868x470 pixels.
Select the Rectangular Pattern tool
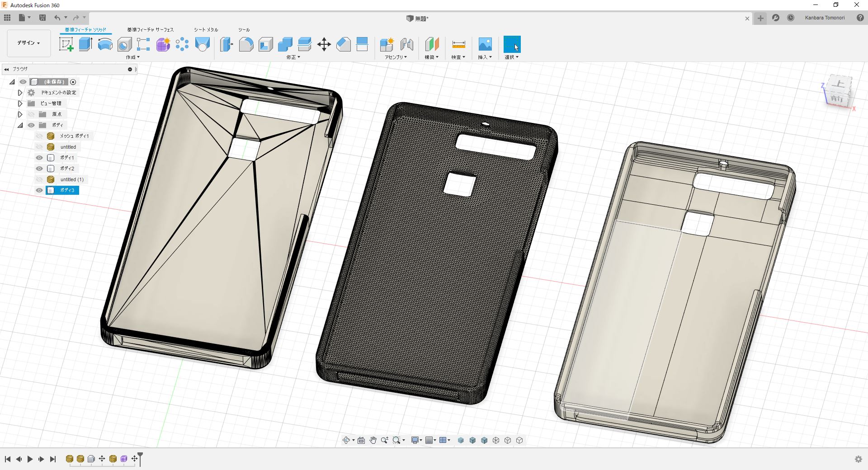coord(143,44)
